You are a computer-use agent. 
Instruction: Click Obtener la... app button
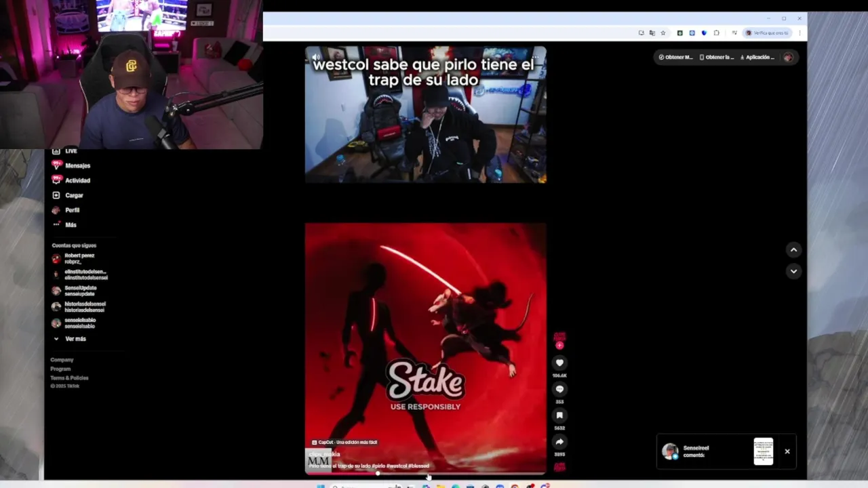717,58
